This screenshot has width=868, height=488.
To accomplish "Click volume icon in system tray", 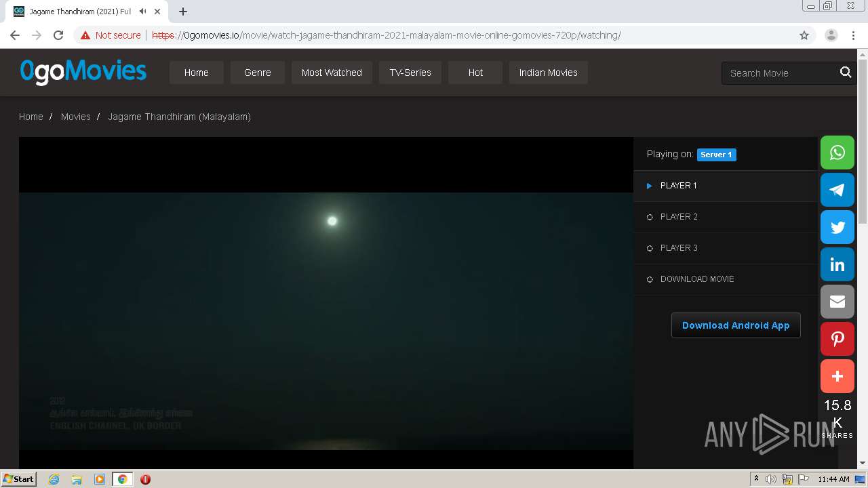I will [771, 479].
